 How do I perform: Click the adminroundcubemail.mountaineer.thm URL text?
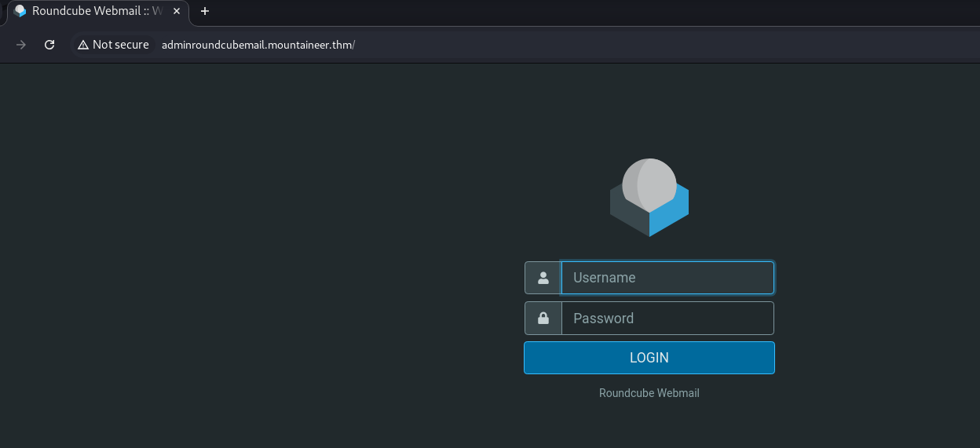[258, 45]
